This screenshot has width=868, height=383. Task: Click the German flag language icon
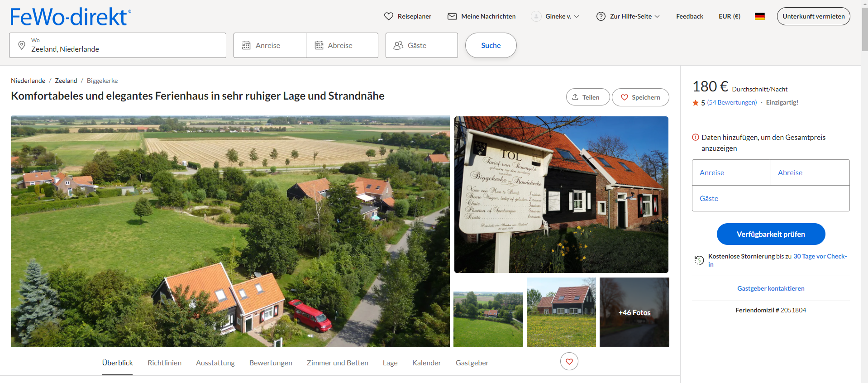pyautogui.click(x=759, y=16)
